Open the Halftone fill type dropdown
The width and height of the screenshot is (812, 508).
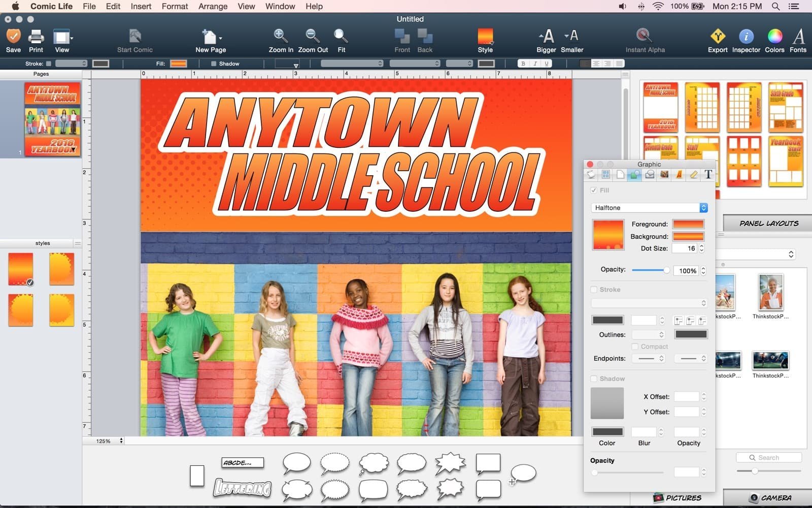point(649,208)
